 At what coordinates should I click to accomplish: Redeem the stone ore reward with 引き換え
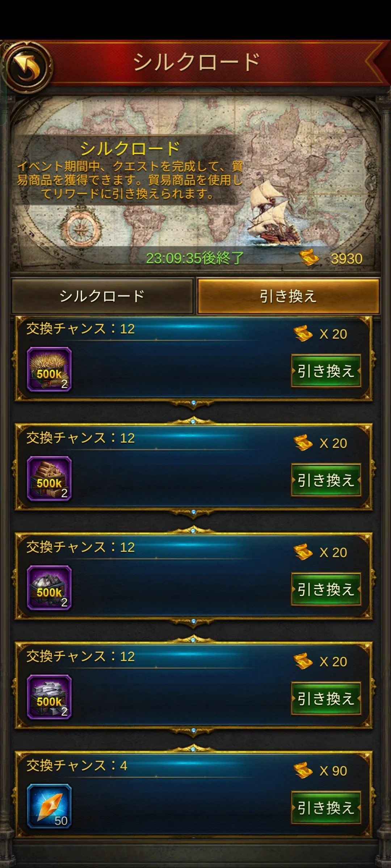pyautogui.click(x=326, y=590)
